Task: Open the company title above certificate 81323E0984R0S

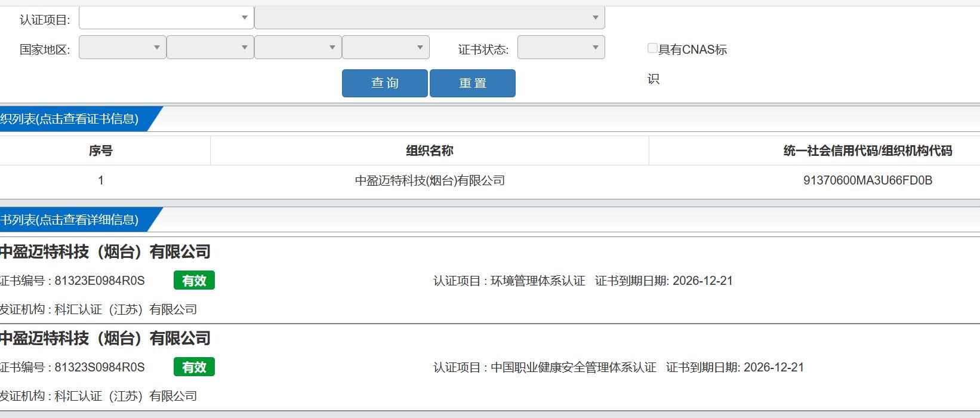Action: click(x=105, y=252)
